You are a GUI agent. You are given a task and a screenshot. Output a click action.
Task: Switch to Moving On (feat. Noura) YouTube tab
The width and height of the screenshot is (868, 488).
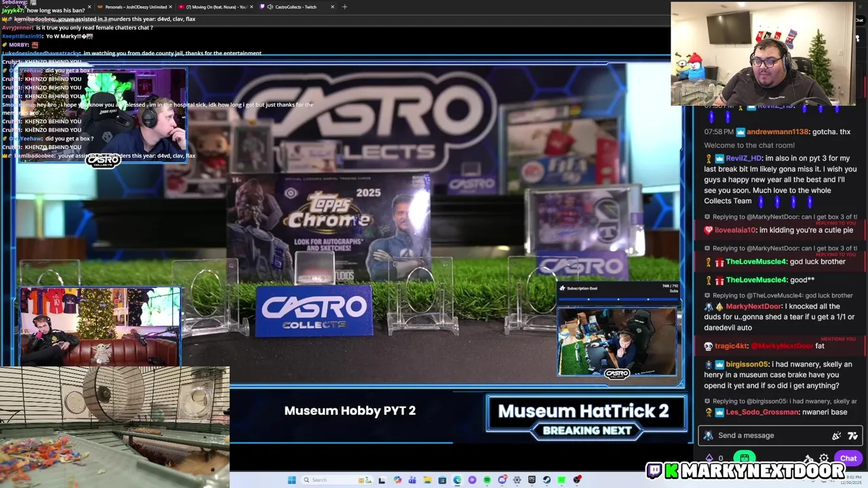[216, 7]
